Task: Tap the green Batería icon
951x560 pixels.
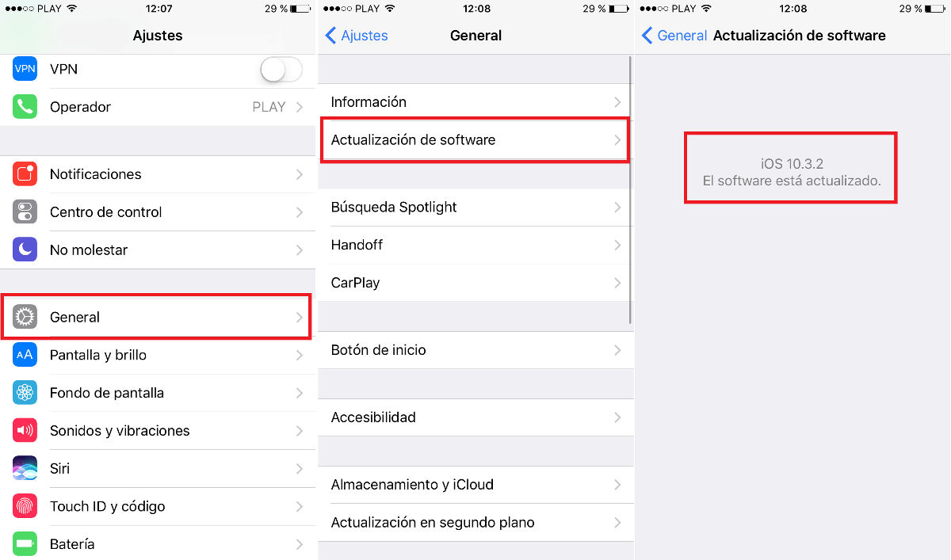Action: [25, 544]
